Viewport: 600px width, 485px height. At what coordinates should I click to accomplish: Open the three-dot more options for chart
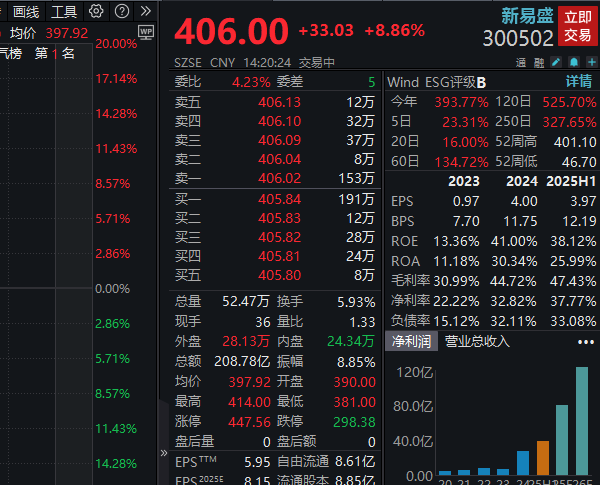585,341
